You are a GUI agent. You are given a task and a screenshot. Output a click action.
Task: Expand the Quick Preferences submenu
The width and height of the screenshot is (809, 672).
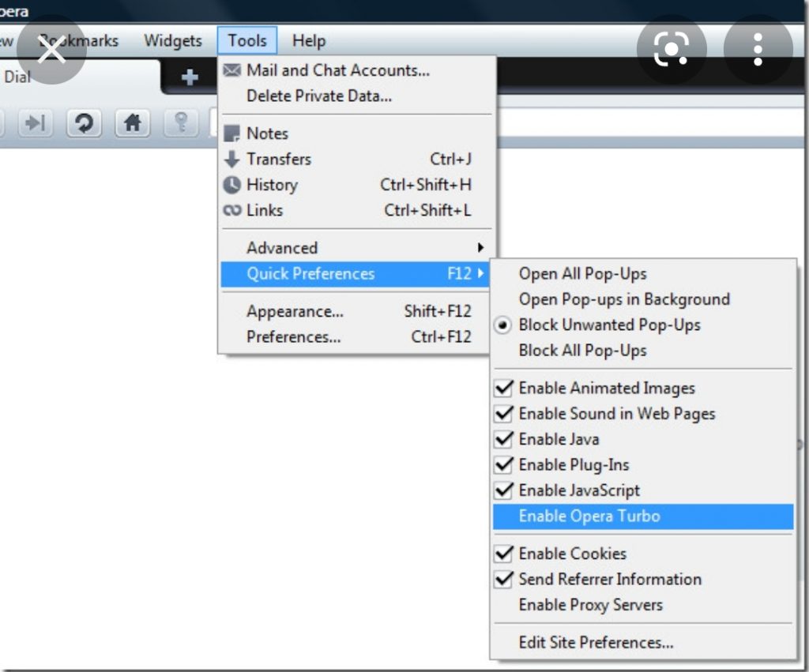click(355, 274)
